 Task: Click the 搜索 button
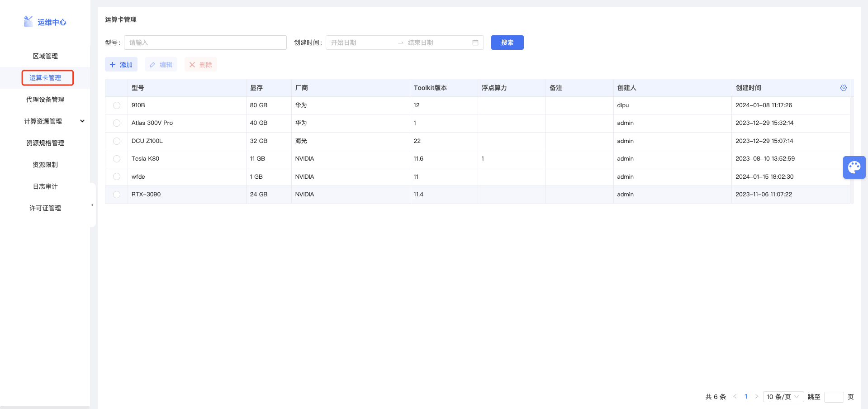pyautogui.click(x=507, y=43)
